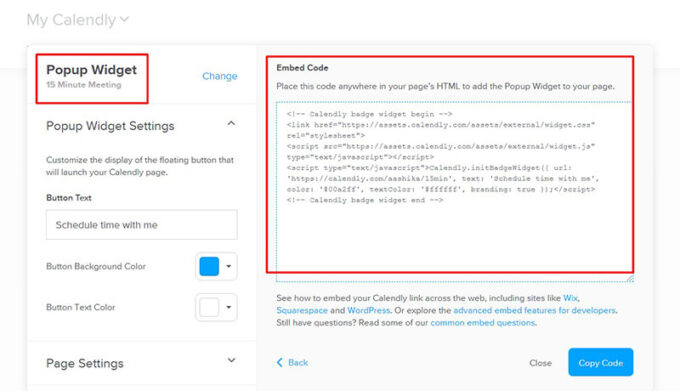Screen dimensions: 680x391
Task: Expand the Page Settings section
Action: click(x=231, y=361)
